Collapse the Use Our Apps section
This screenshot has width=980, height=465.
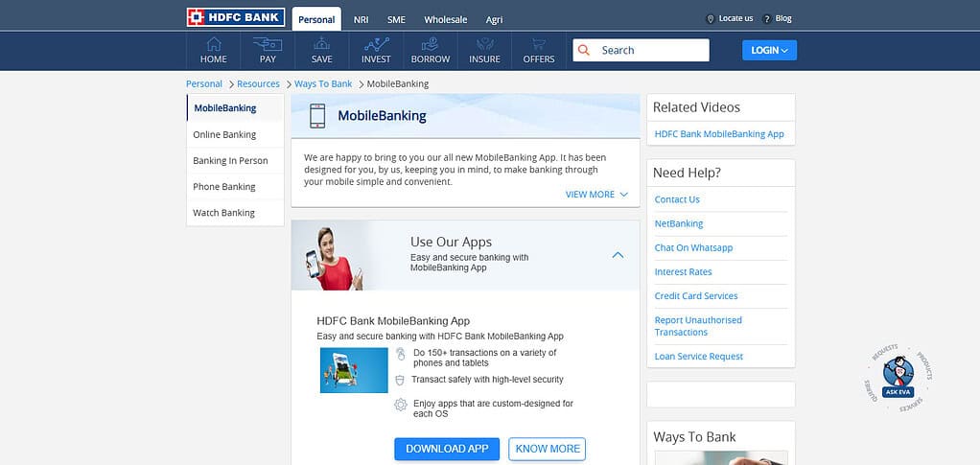click(618, 255)
